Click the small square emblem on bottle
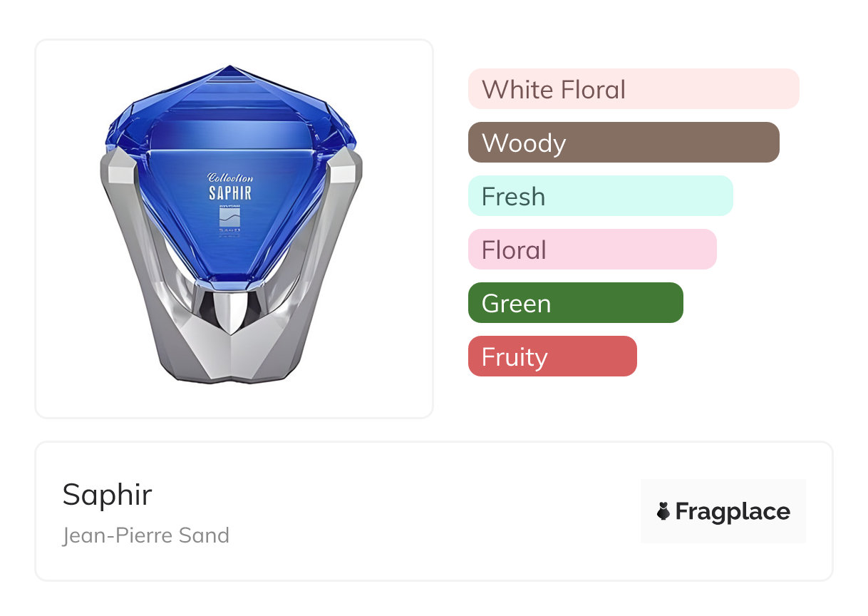This screenshot has width=868, height=616. click(x=229, y=220)
